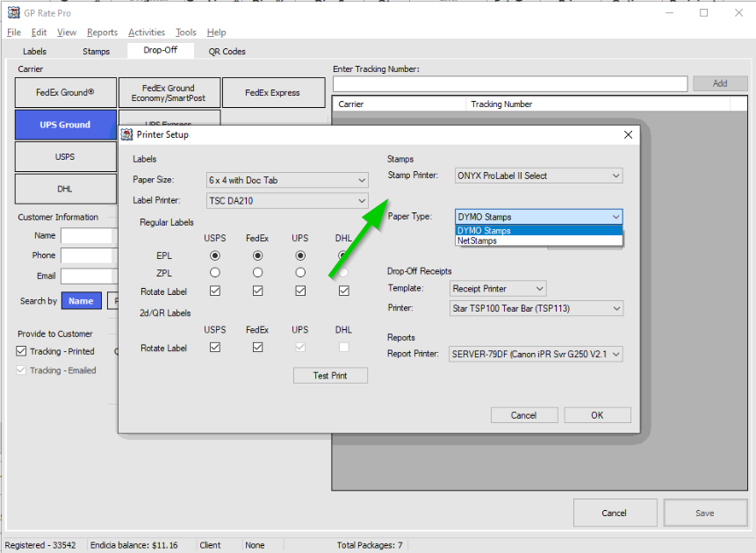Click the Endicia balance status entry
756x553 pixels.
coord(134,545)
